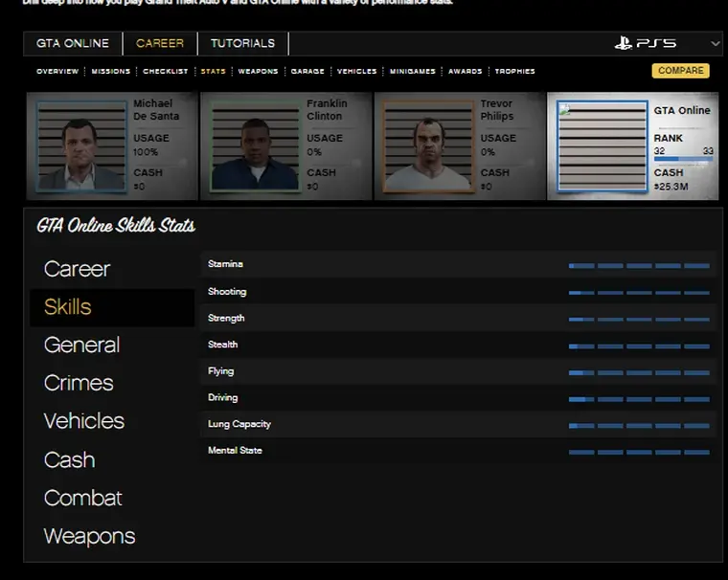Viewport: 728px width, 580px height.
Task: Open the PS5 platform dropdown arrow
Action: click(715, 44)
